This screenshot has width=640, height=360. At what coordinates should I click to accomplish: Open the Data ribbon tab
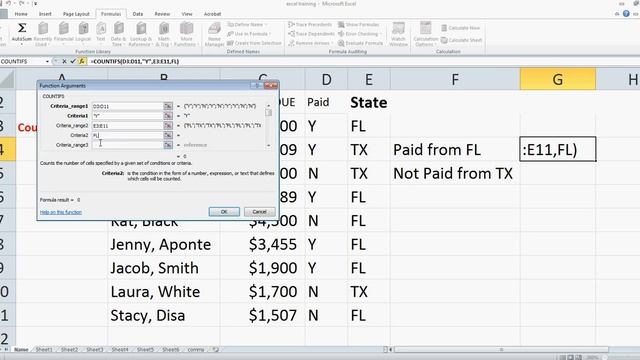point(138,14)
